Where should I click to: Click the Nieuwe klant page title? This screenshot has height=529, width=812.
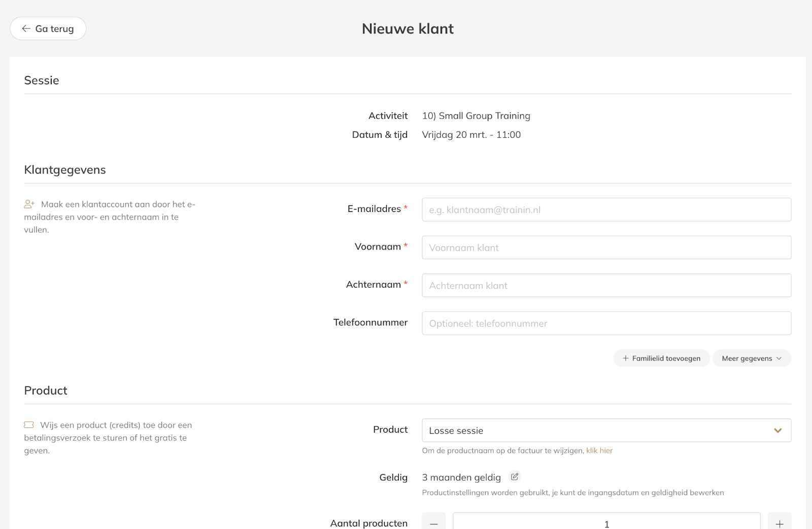[x=408, y=29]
